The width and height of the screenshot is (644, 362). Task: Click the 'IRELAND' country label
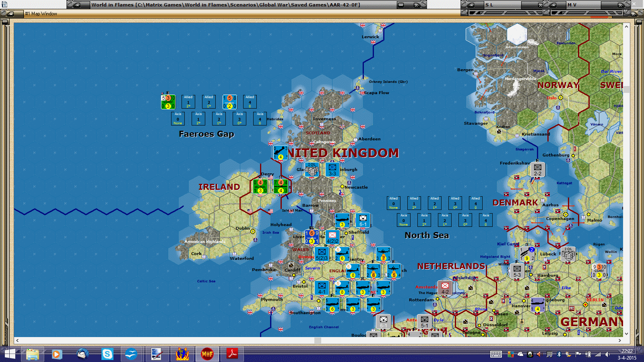pyautogui.click(x=219, y=187)
